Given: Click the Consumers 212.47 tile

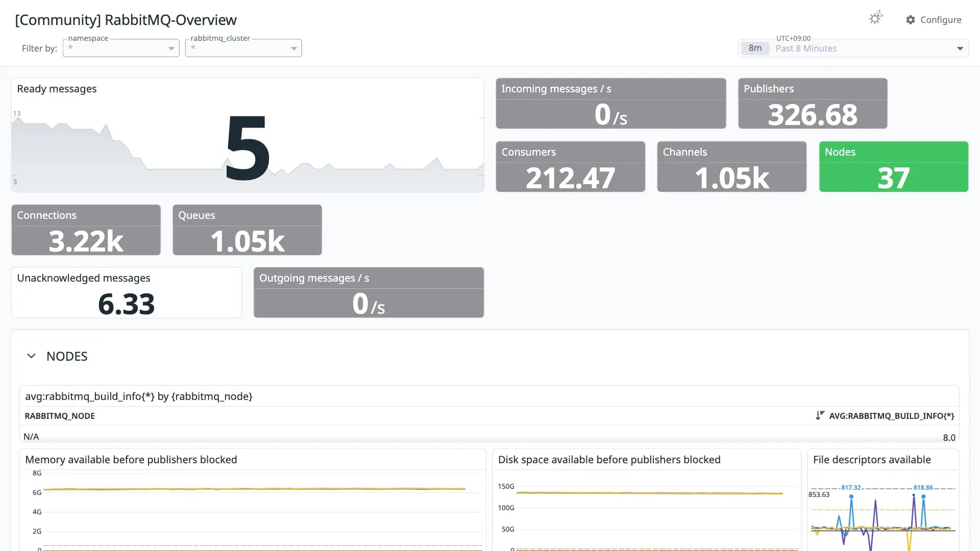Looking at the screenshot, I should click(571, 167).
